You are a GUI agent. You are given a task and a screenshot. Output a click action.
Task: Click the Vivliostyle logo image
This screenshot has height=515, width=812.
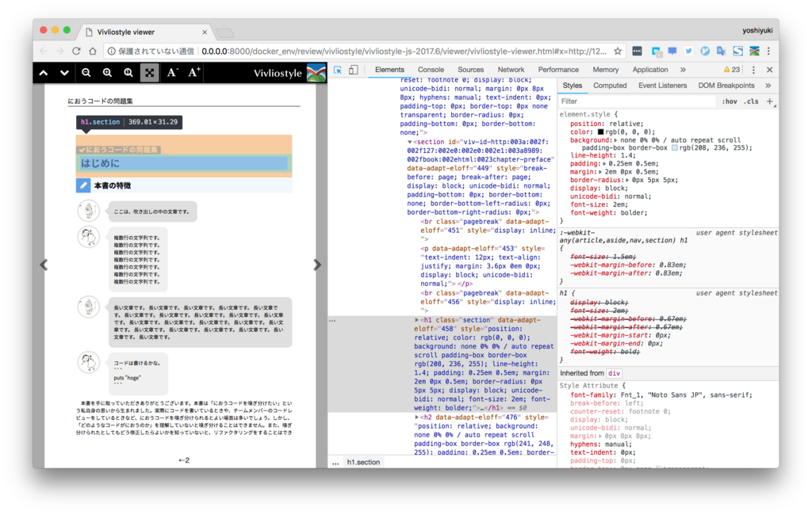click(x=316, y=73)
